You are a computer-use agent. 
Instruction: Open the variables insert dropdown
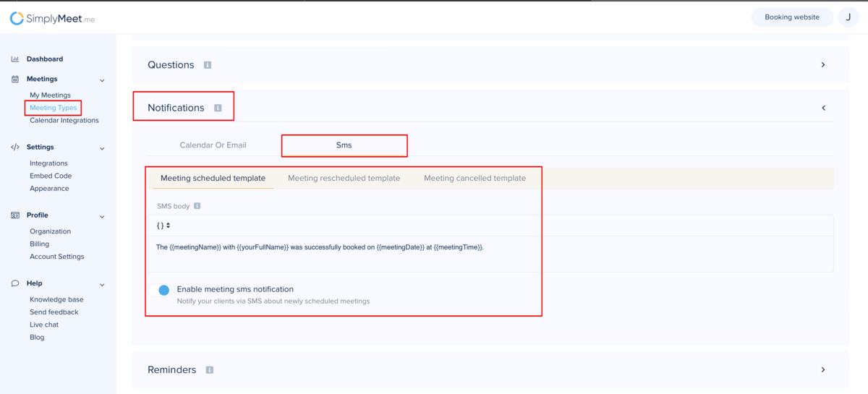[163, 226]
